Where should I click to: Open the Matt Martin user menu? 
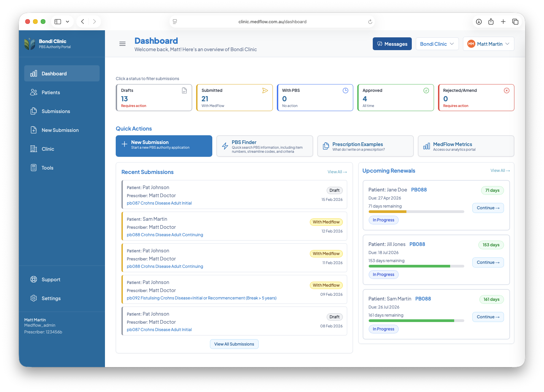488,44
